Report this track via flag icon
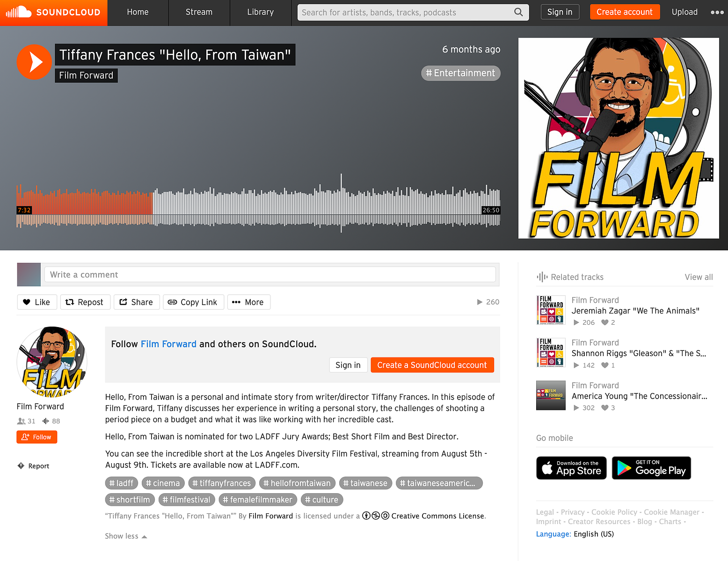Screen dimensions: 728x561 pyautogui.click(x=33, y=466)
